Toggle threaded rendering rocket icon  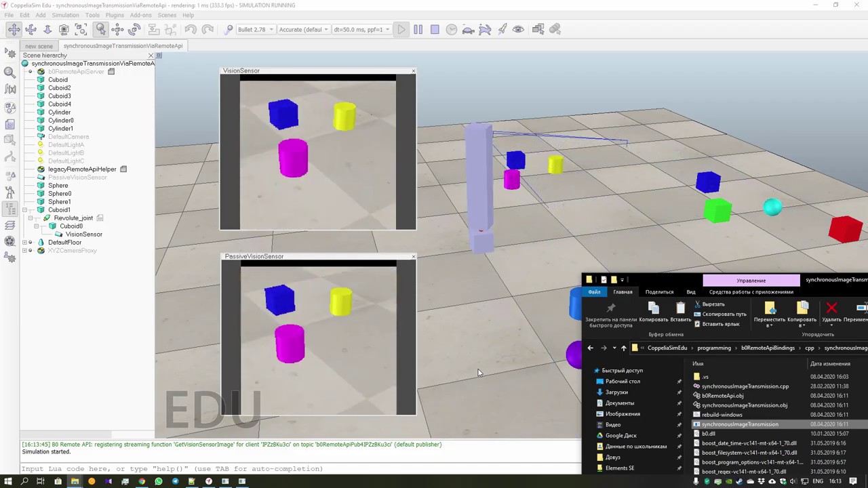click(502, 29)
